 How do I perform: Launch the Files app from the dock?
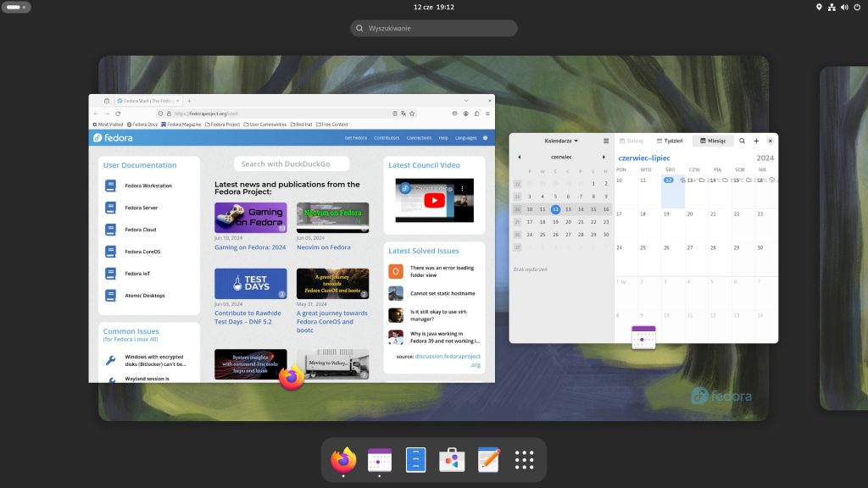[x=415, y=460]
